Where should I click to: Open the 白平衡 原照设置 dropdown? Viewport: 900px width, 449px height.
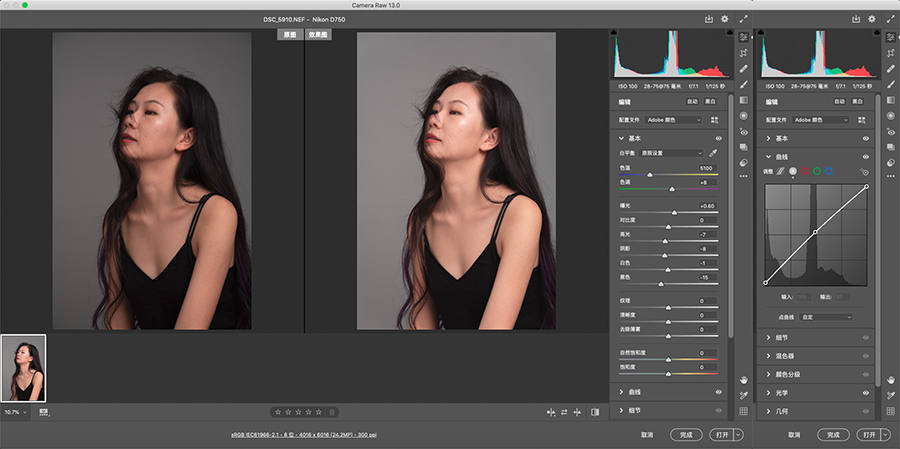coord(672,153)
